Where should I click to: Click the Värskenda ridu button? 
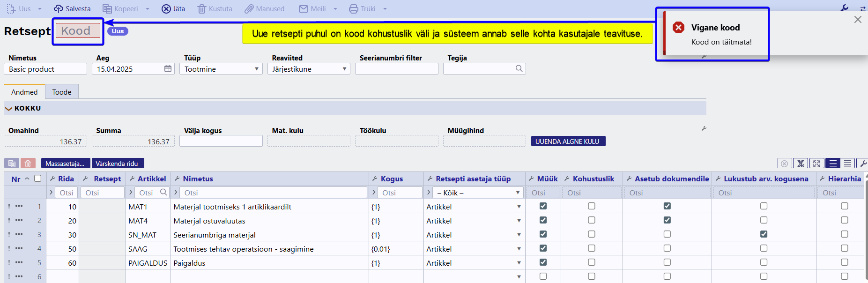[117, 164]
